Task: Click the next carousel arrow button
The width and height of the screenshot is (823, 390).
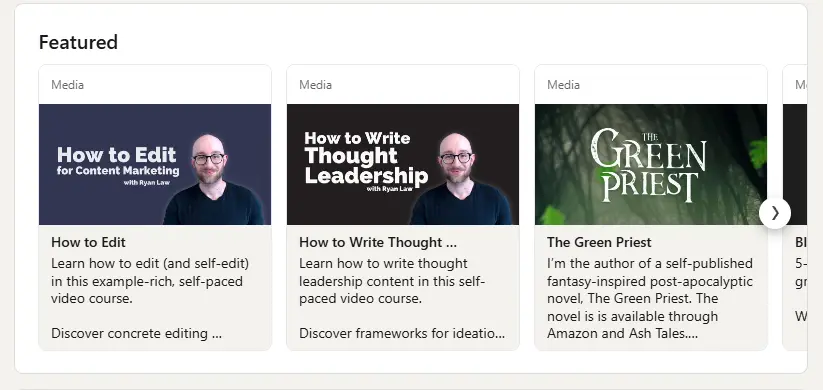Action: pos(775,213)
